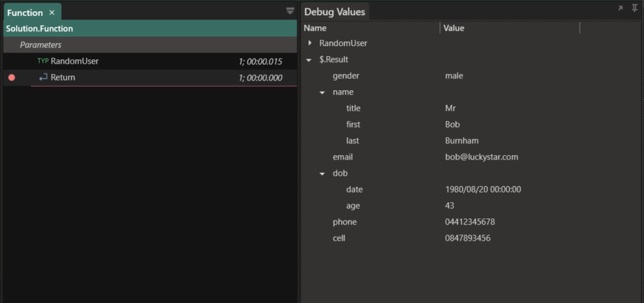The height and width of the screenshot is (303, 644).
Task: Toggle the breakpoint on Return row
Action: [11, 77]
